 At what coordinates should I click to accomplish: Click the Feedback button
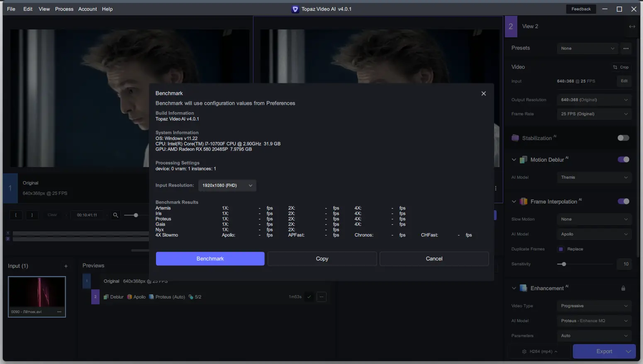(x=581, y=9)
